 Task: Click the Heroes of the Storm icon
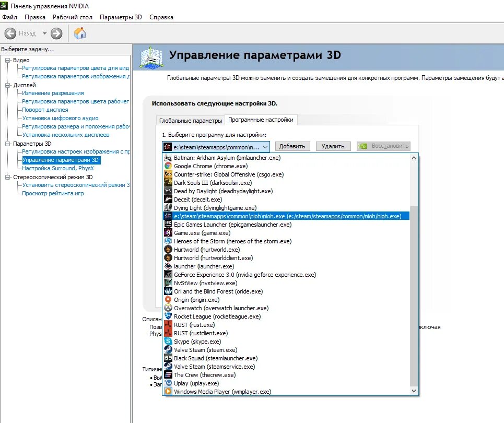[x=168, y=241]
